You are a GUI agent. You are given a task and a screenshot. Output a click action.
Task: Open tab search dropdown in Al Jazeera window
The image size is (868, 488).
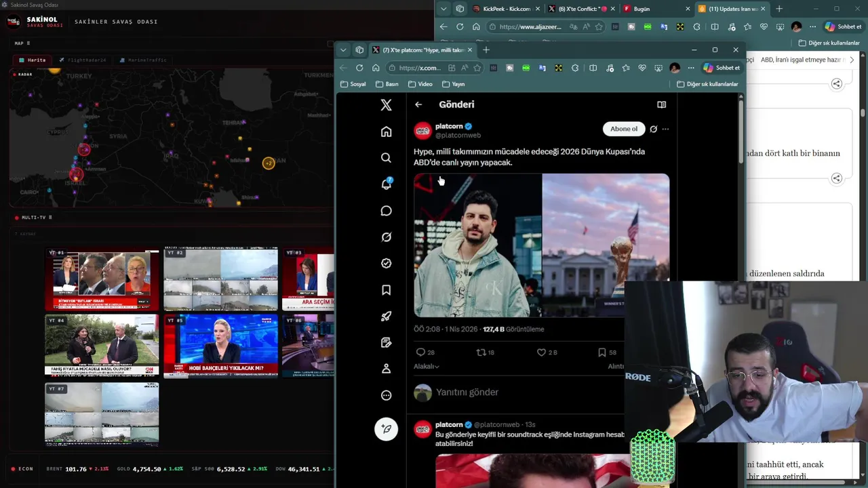point(443,9)
